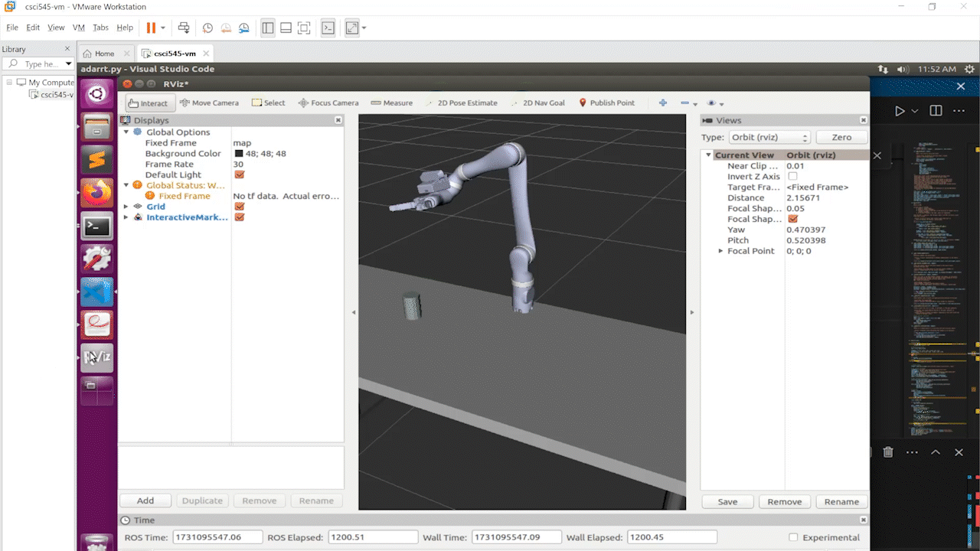The height and width of the screenshot is (551, 980).
Task: Open the VM menu in VMware
Action: pos(78,28)
